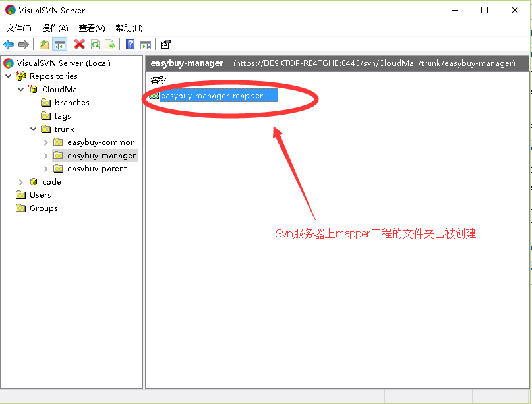Open Properties toolbar icon
Screen dimensions: 532x404
pos(166,44)
